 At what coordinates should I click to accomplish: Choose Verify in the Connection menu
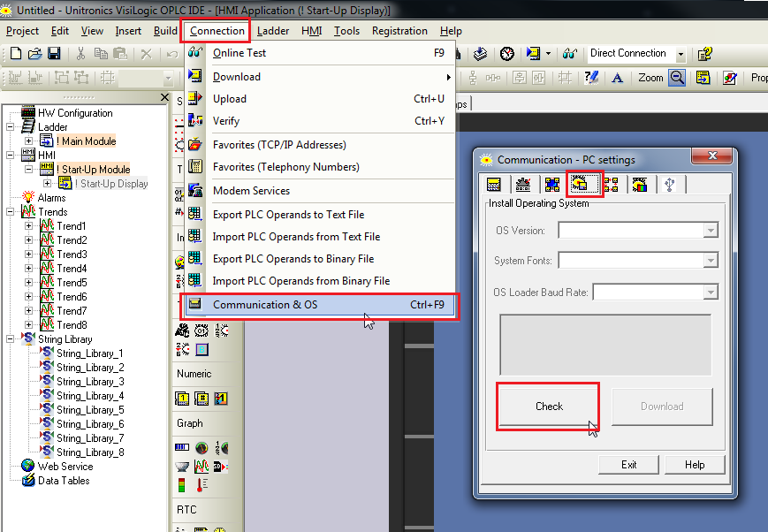click(x=319, y=121)
